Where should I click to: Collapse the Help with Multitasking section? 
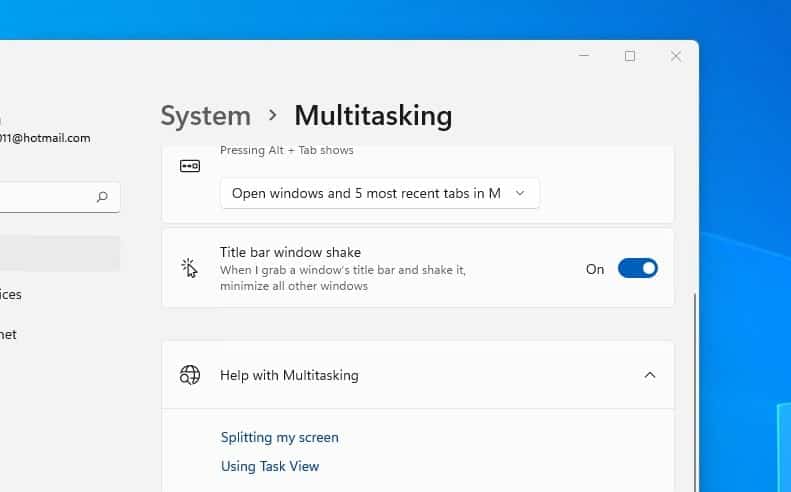coord(650,375)
